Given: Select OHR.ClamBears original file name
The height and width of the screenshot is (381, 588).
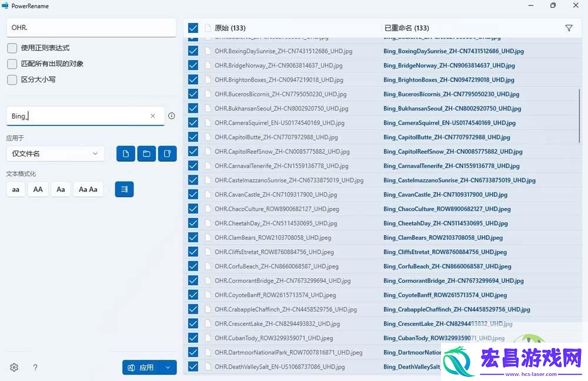Looking at the screenshot, I should click(273, 238).
